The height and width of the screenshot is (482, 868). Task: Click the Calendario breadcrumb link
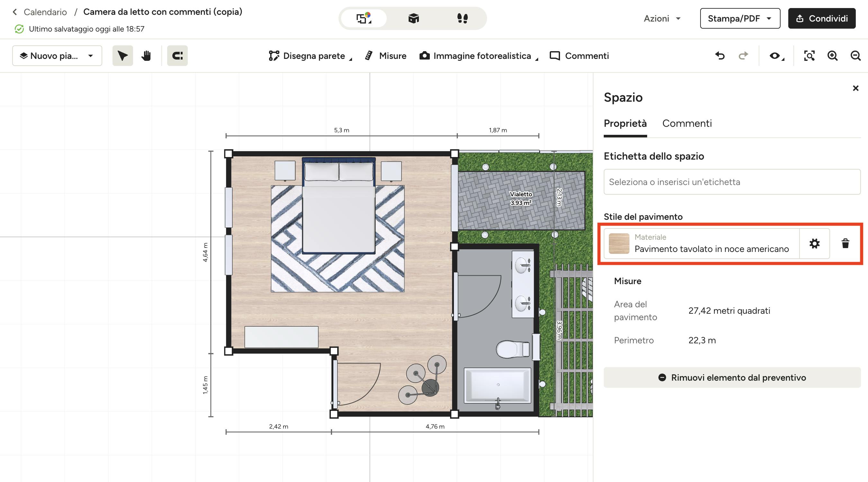click(x=45, y=12)
